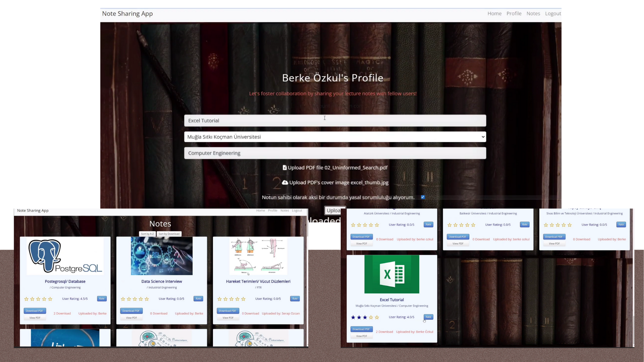644x362 pixels.
Task: Click the first star on Hareket Terimleri card
Action: coord(220,299)
